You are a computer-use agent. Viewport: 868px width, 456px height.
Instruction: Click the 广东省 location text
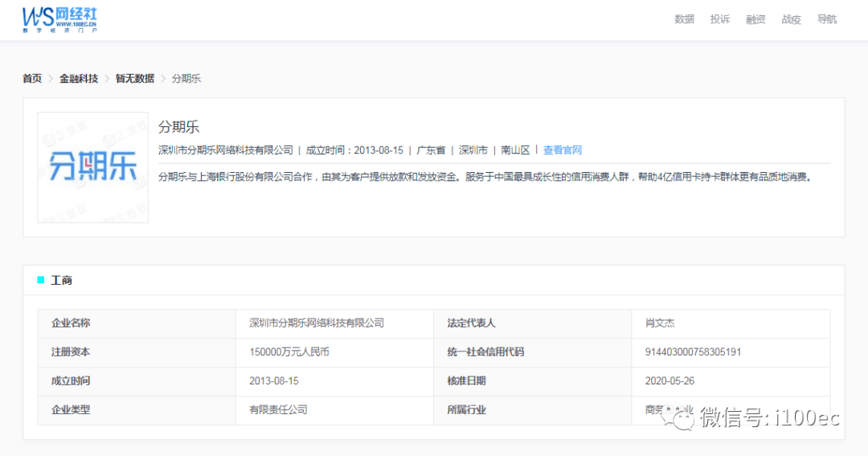point(431,150)
